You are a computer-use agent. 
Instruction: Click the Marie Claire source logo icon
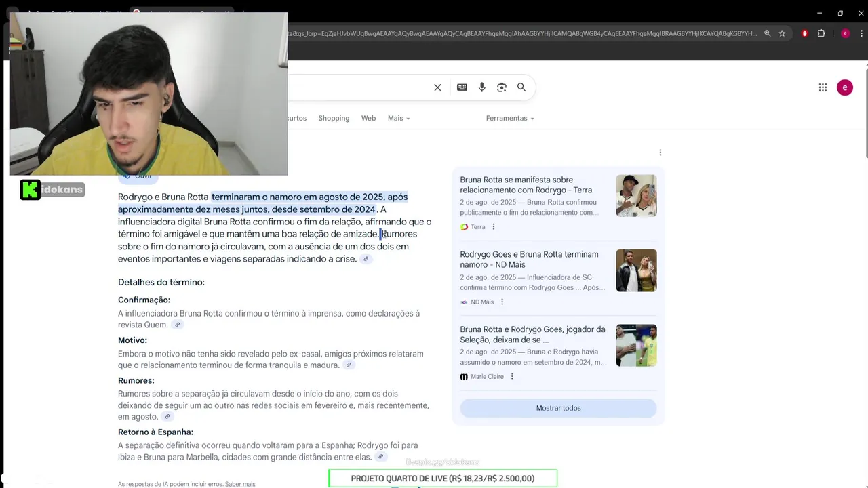(x=464, y=377)
